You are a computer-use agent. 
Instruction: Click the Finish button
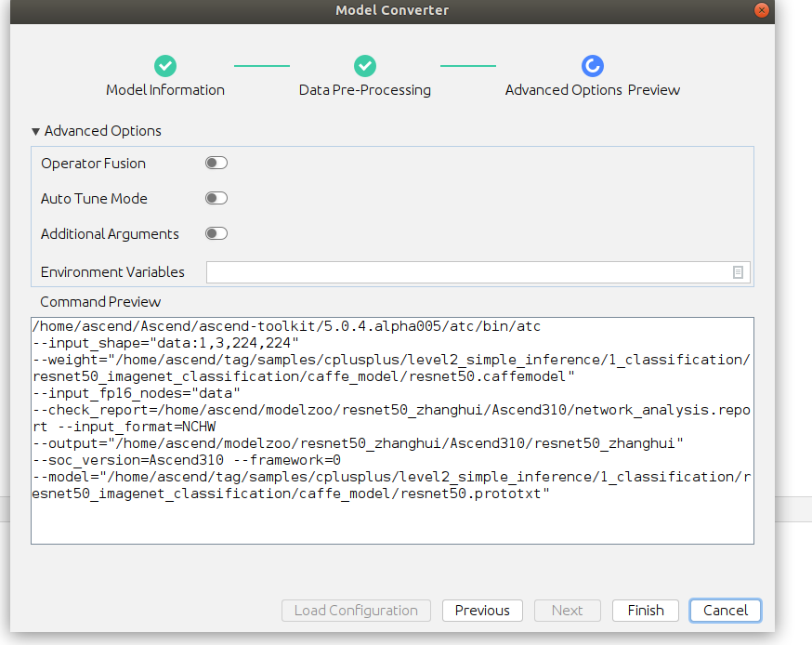click(x=646, y=611)
